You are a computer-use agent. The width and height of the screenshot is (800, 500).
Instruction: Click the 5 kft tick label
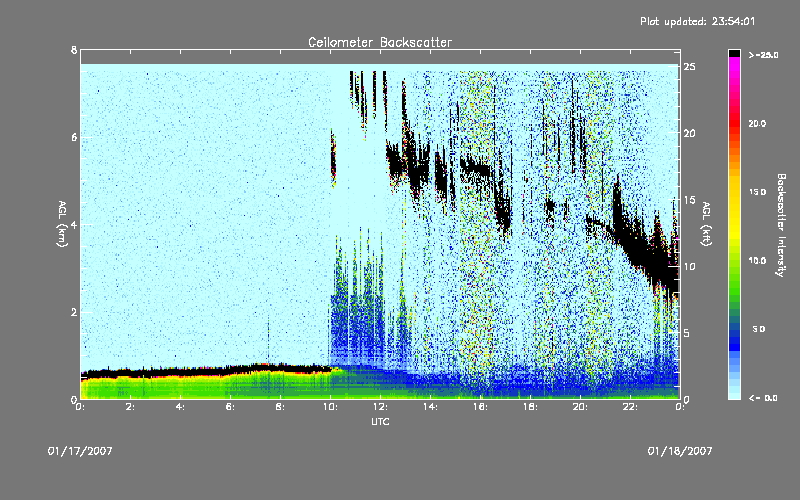point(686,333)
